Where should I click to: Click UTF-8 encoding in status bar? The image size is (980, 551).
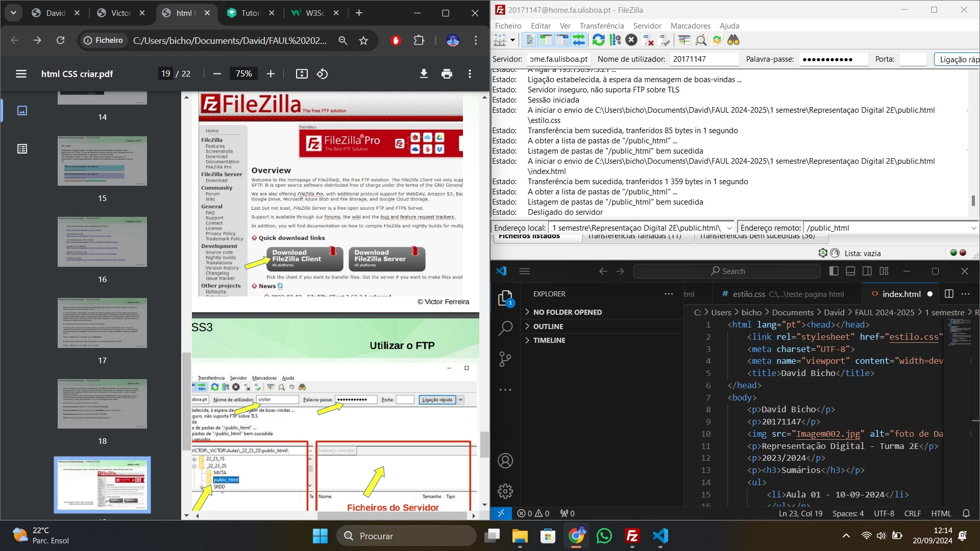coord(884,513)
